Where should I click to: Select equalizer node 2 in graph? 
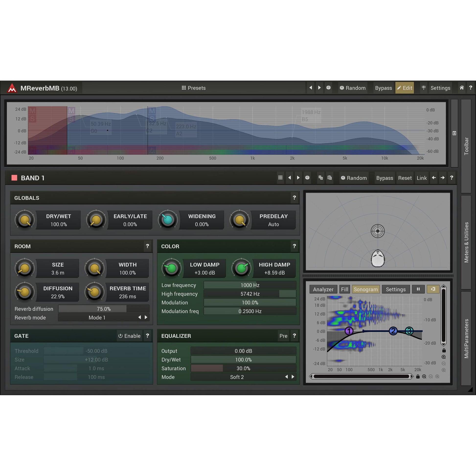pyautogui.click(x=393, y=331)
